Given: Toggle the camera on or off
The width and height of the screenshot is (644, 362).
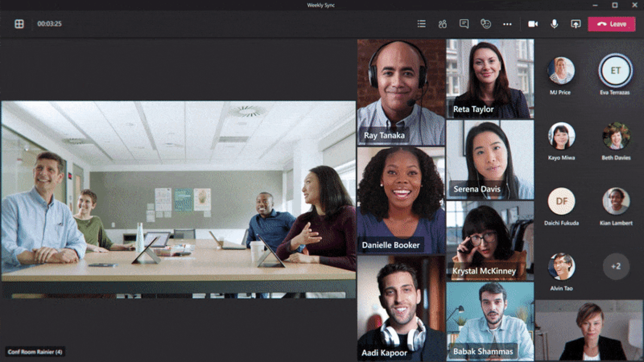Looking at the screenshot, I should coord(533,24).
